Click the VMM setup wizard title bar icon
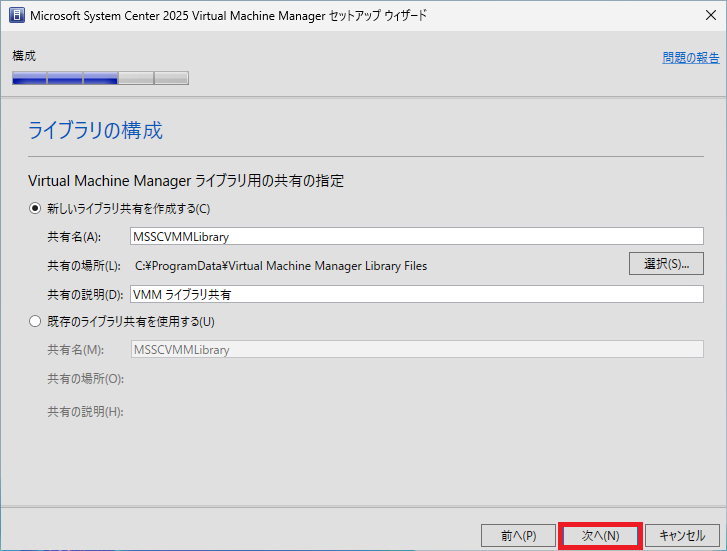This screenshot has width=727, height=551. tap(17, 15)
